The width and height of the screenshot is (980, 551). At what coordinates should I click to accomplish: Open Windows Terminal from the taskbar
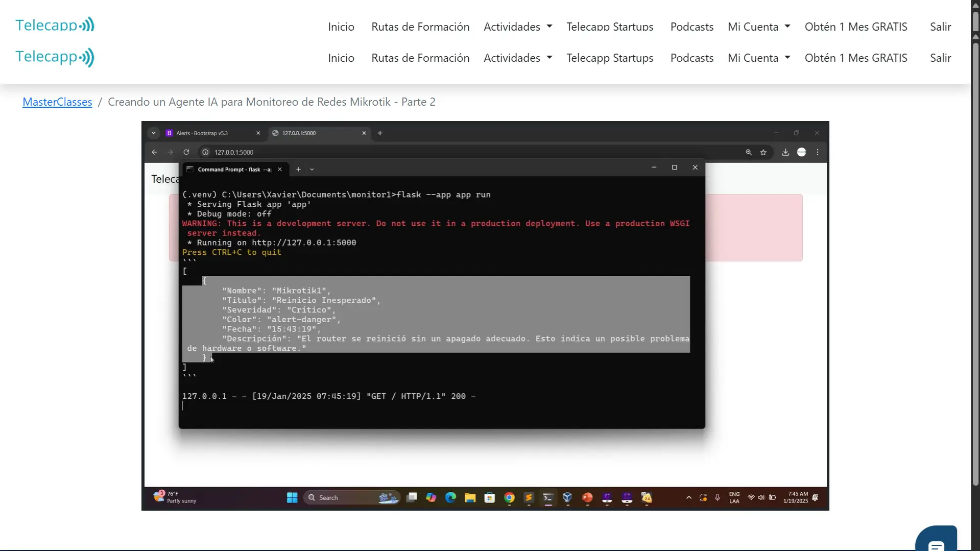tap(548, 497)
